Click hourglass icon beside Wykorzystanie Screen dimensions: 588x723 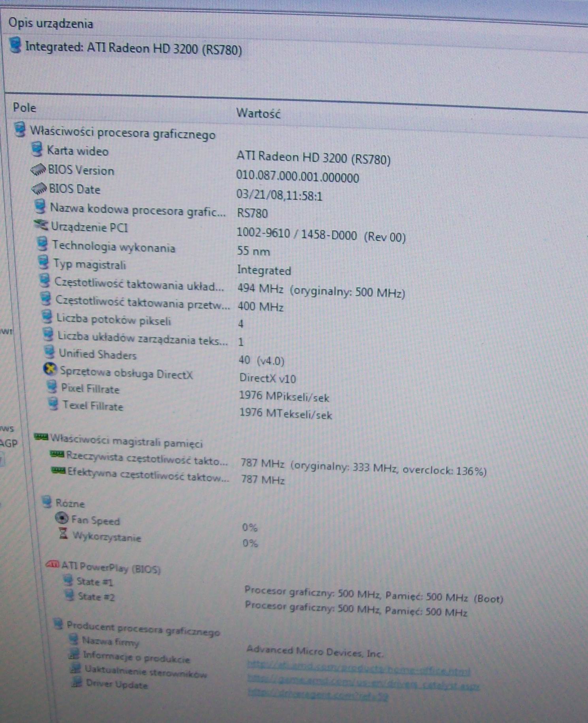(x=63, y=533)
